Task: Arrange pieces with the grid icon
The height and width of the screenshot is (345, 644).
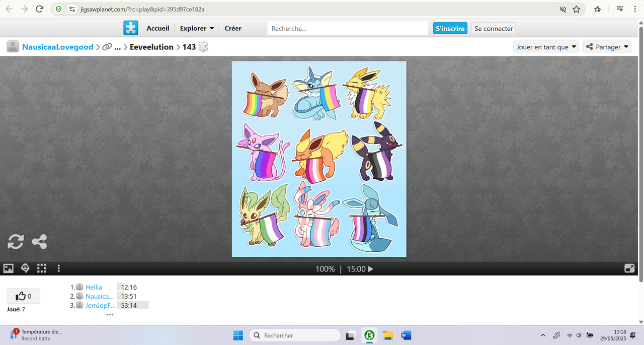Action: click(x=42, y=268)
